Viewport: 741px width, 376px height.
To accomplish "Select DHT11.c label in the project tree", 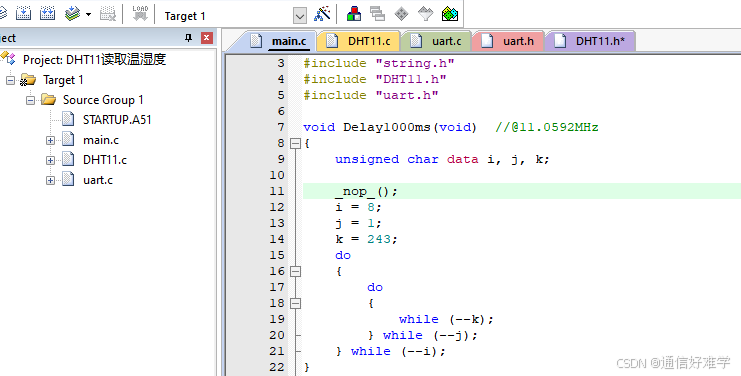I will 105,160.
